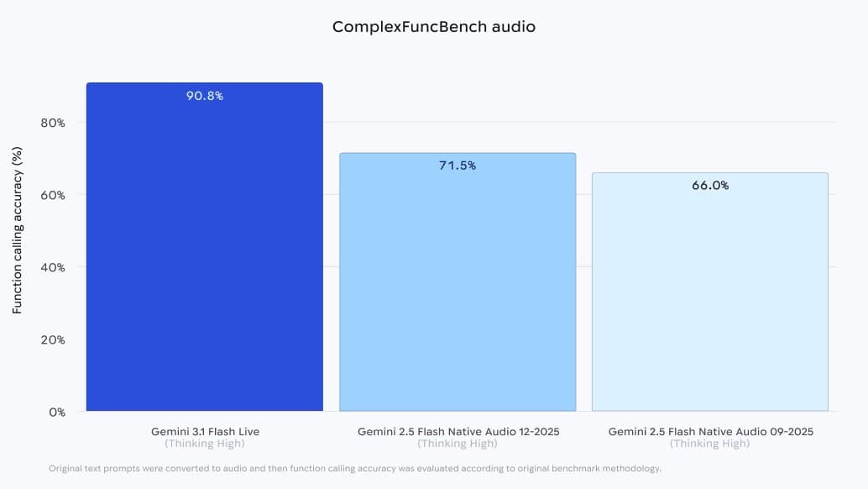This screenshot has height=489, width=868.
Task: Click the 80% y-axis tick label
Action: coord(53,123)
